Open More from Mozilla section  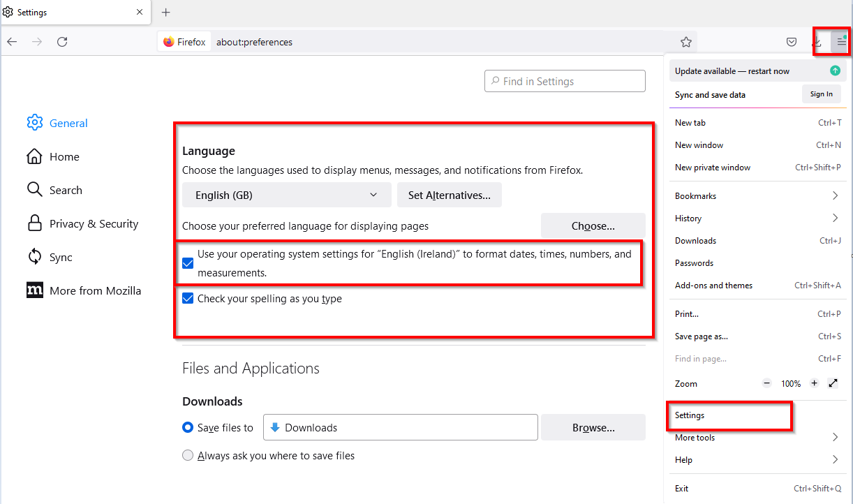pyautogui.click(x=96, y=290)
